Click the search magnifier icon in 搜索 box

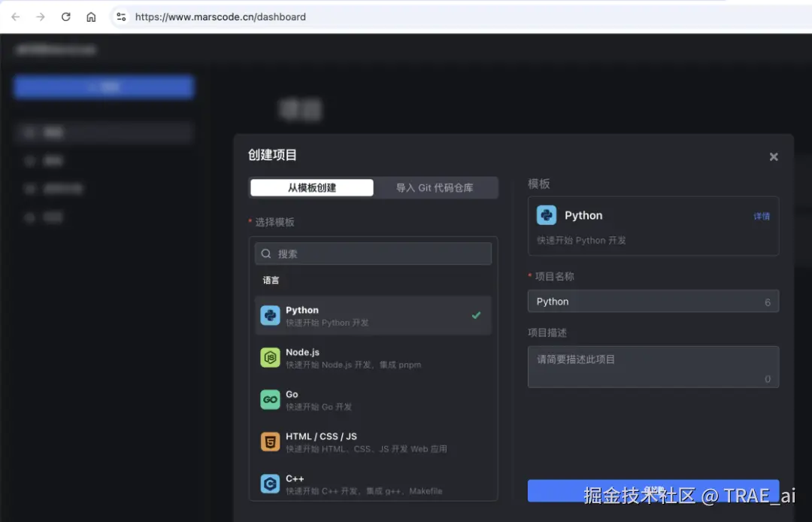click(266, 253)
